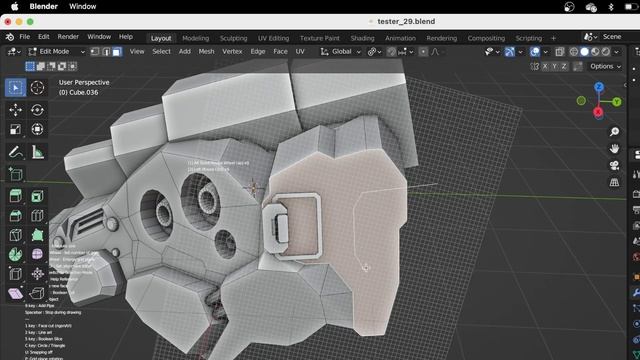Activate the Move tool
The height and width of the screenshot is (360, 640).
coord(16,110)
